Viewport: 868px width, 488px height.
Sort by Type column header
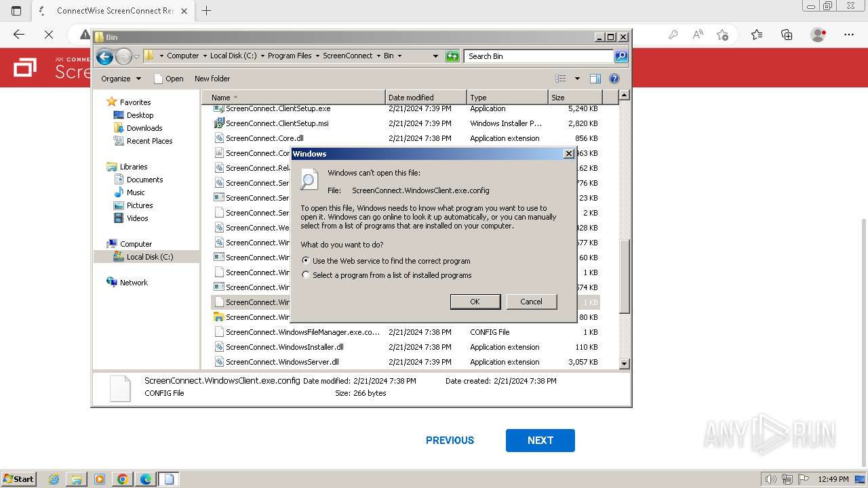coord(507,98)
